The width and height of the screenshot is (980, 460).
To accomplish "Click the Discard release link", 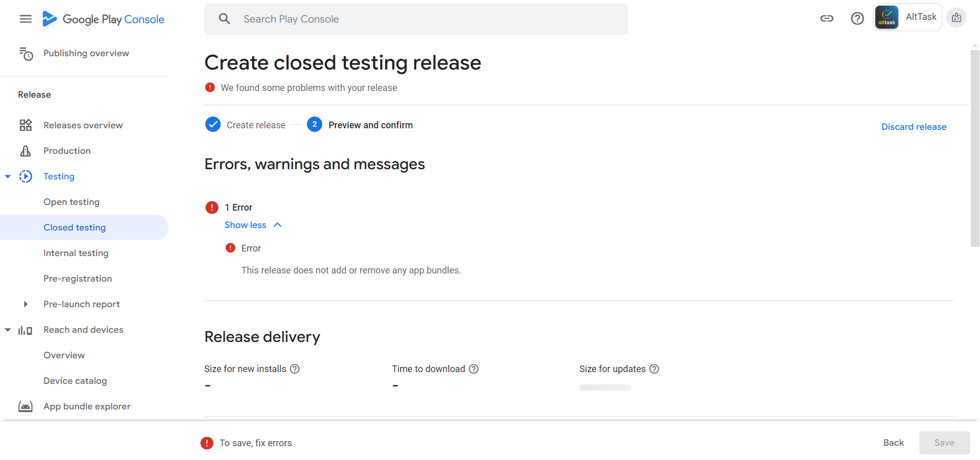I will click(914, 127).
